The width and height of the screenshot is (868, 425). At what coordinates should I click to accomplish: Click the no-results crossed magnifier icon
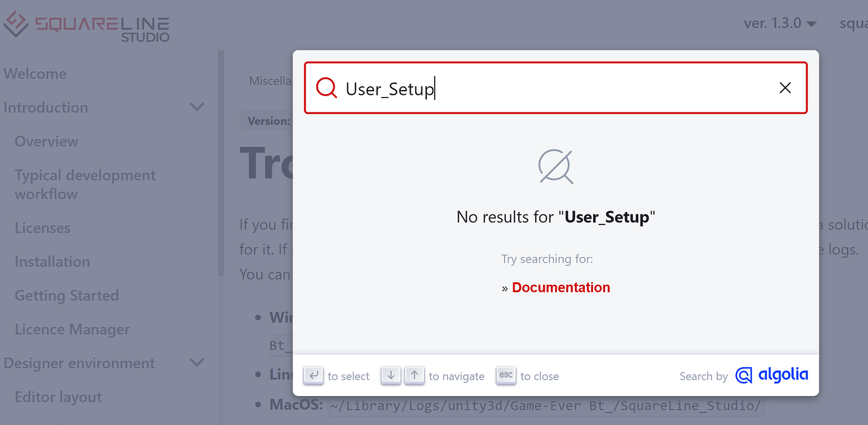[x=556, y=167]
